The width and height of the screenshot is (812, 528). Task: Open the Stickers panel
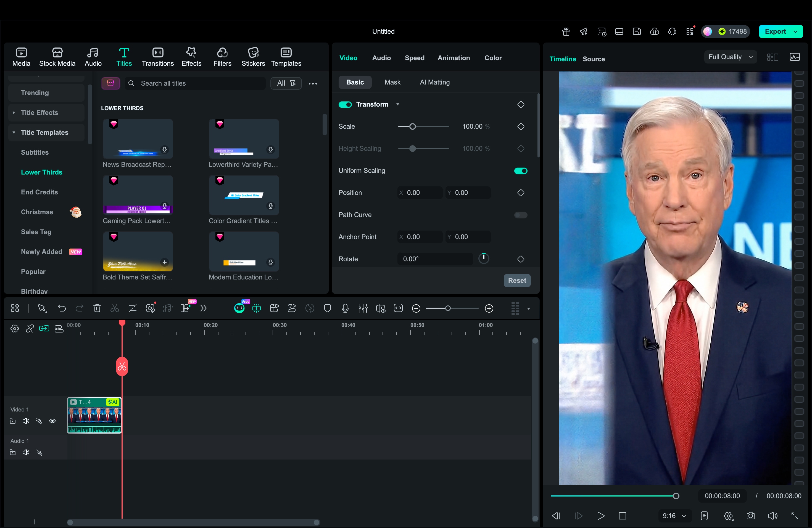pos(253,56)
